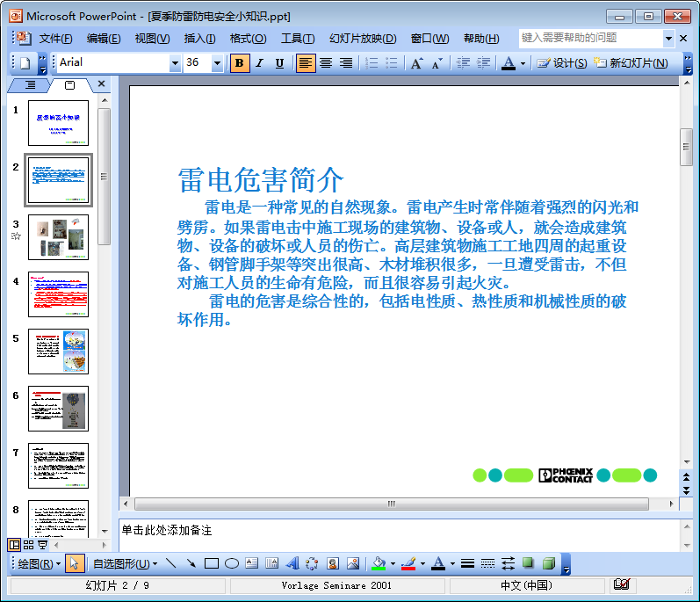Switch to Slide Sorter view
This screenshot has height=602, width=700.
(x=29, y=545)
